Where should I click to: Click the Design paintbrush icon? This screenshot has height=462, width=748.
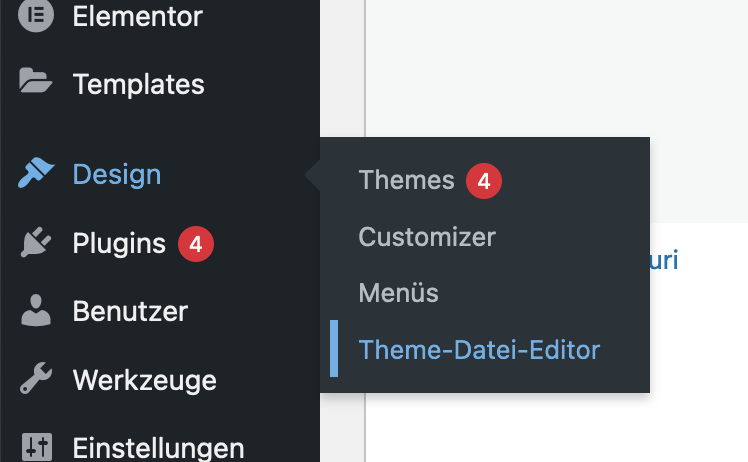click(x=36, y=173)
